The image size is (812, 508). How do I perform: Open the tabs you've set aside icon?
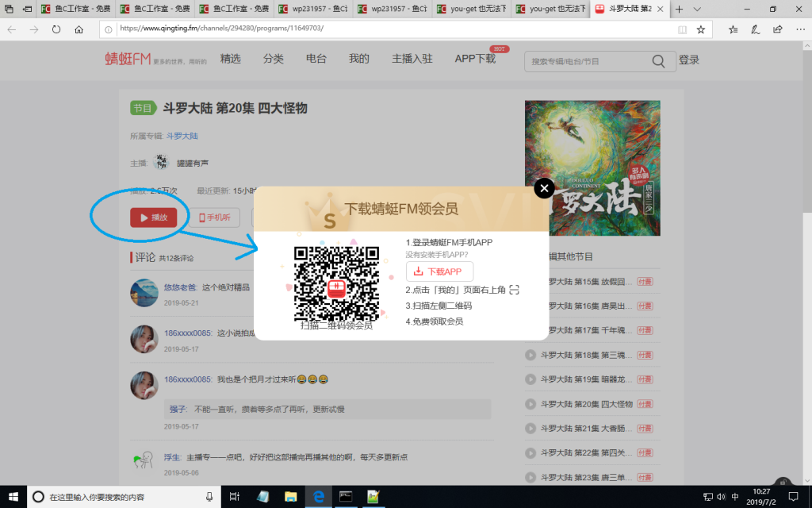tap(9, 9)
